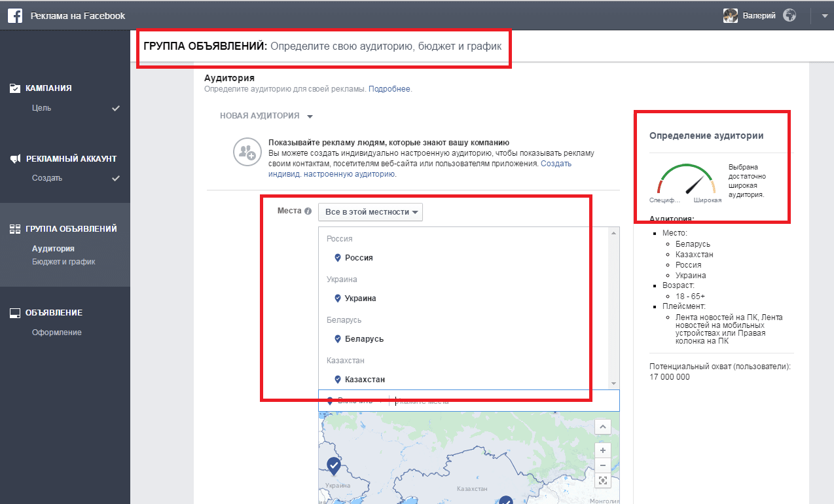Open Цель sidebar item
Screen dimensions: 834x504
click(41, 108)
